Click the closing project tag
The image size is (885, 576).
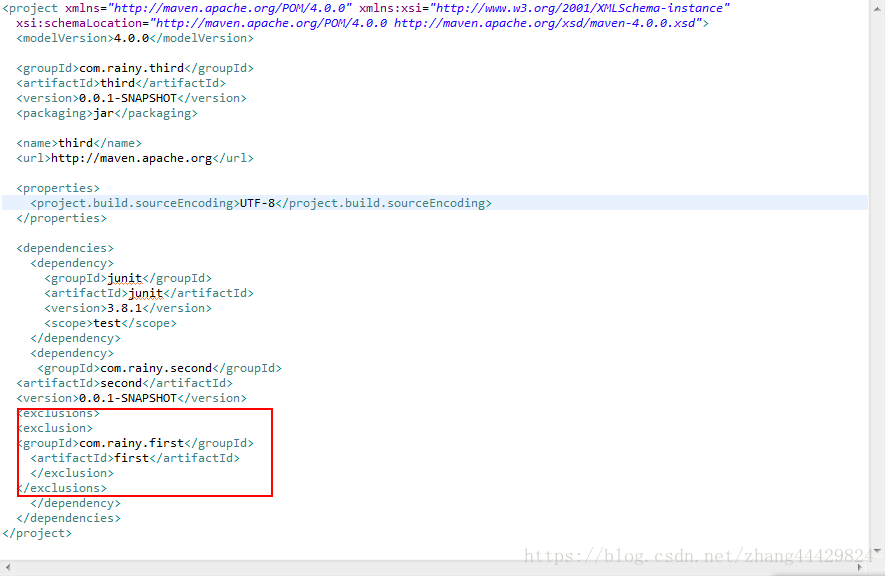(37, 534)
